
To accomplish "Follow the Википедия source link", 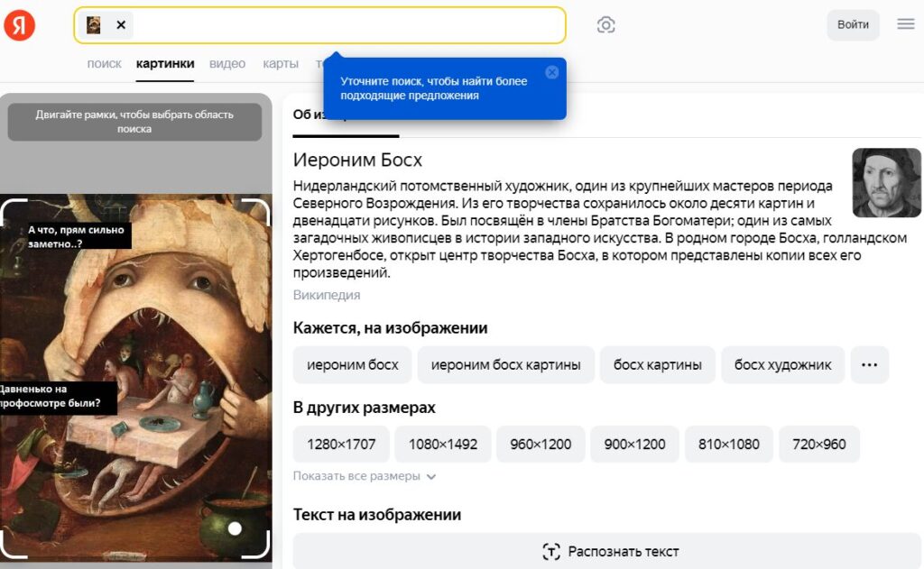I will 327,295.
